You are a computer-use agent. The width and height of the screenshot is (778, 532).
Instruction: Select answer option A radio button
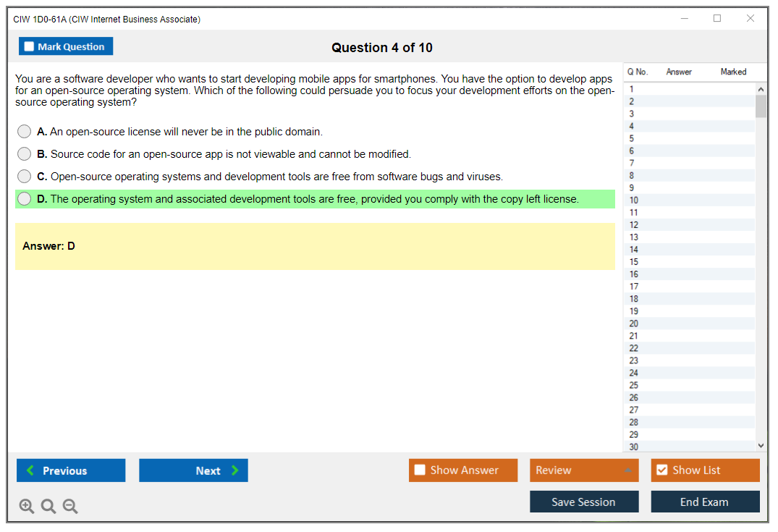point(25,132)
